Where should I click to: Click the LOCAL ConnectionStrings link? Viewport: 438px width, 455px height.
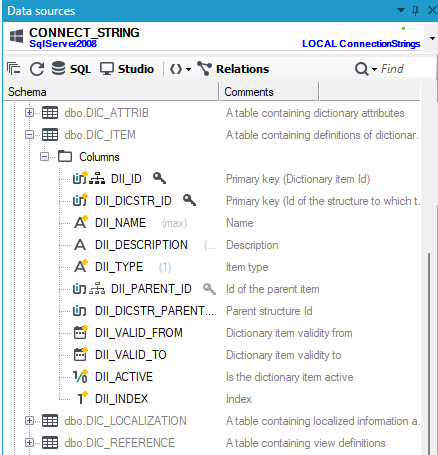coord(361,44)
